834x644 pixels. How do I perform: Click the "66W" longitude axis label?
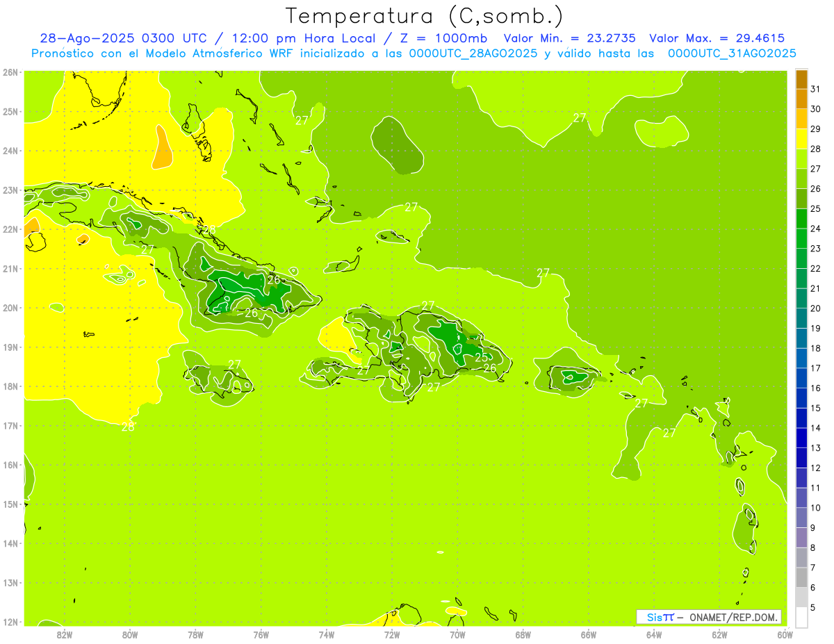coord(589,634)
